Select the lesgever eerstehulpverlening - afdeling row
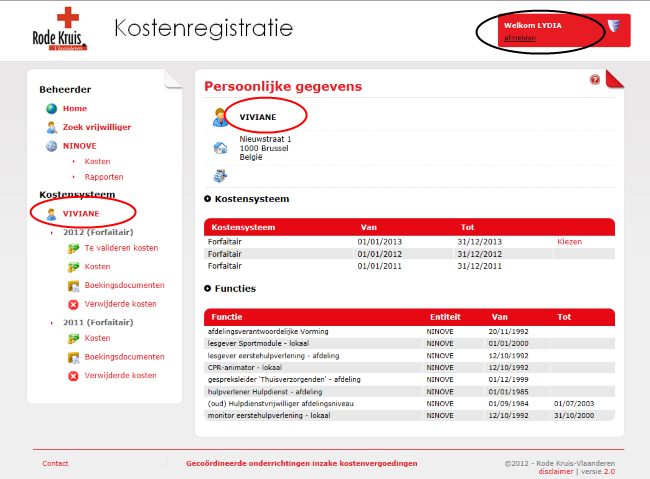The height and width of the screenshot is (479, 650). [409, 356]
